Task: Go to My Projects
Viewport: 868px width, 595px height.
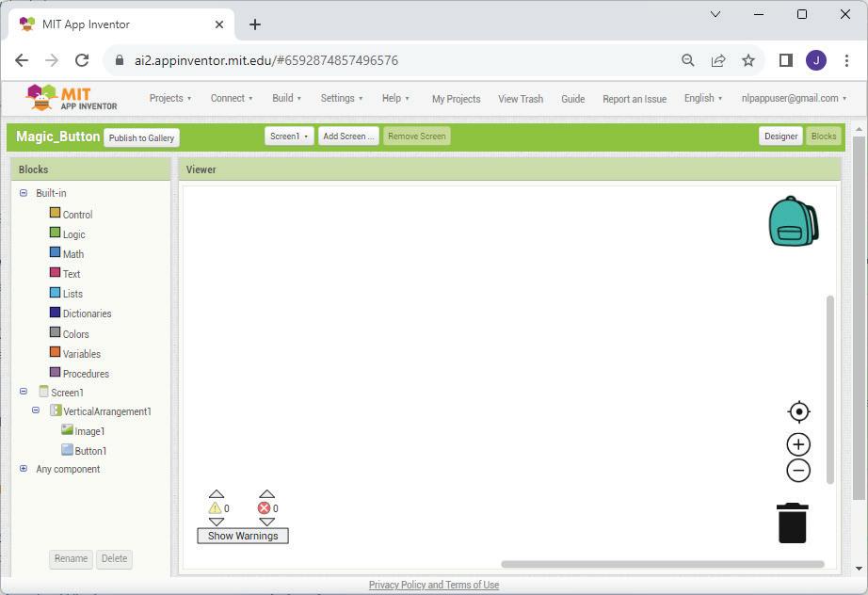Action: (x=457, y=99)
